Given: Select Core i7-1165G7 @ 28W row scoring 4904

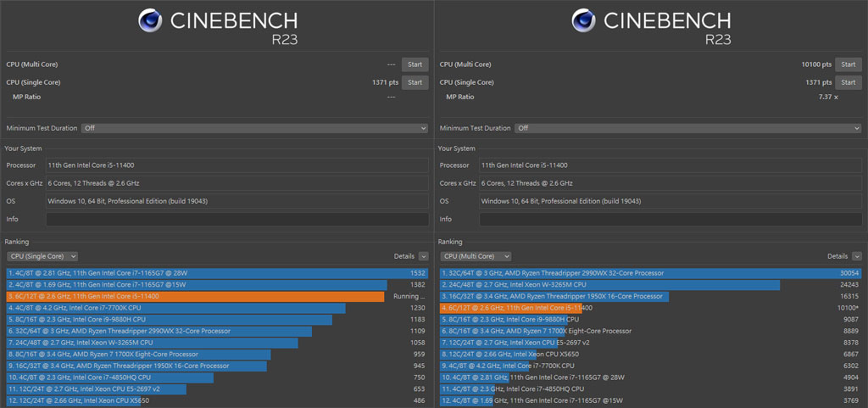Looking at the screenshot, I should click(650, 377).
